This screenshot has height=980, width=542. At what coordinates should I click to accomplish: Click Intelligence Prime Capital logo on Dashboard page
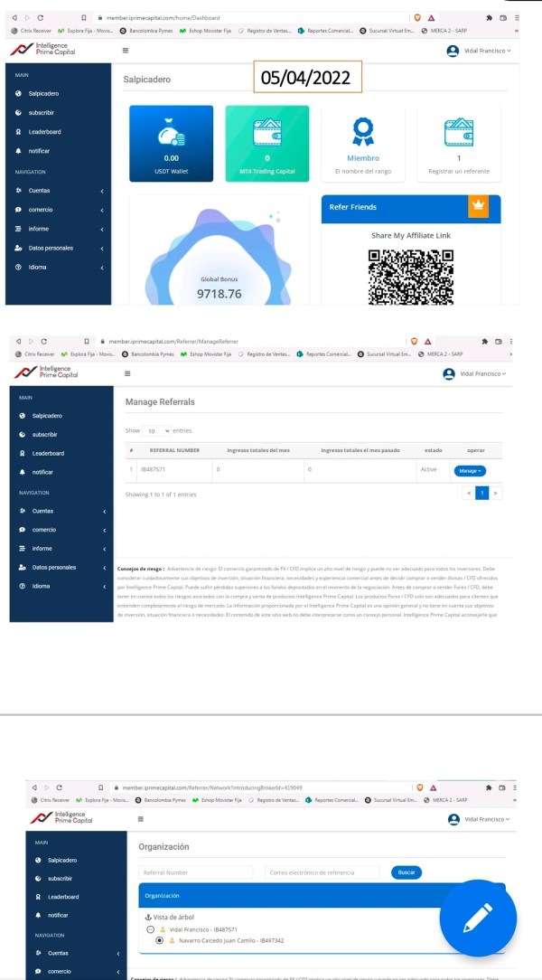pyautogui.click(x=42, y=50)
